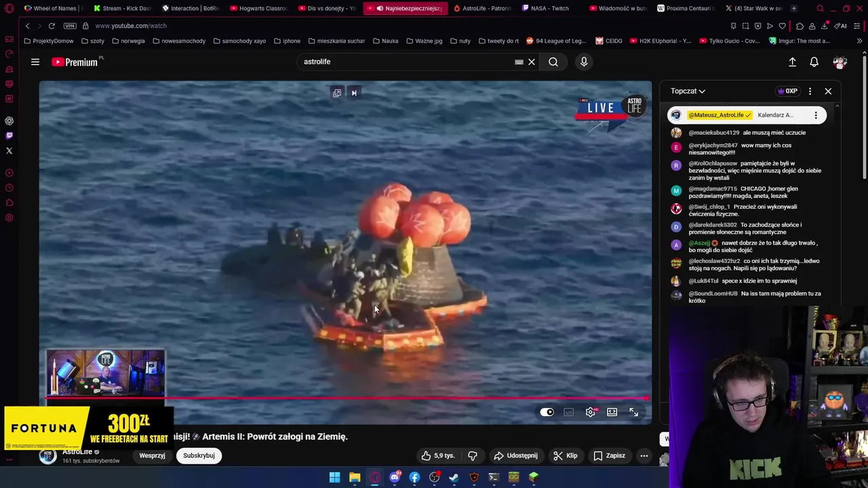This screenshot has height=488, width=868.
Task: Open X from the Opera sidebar
Action: pos(9,150)
